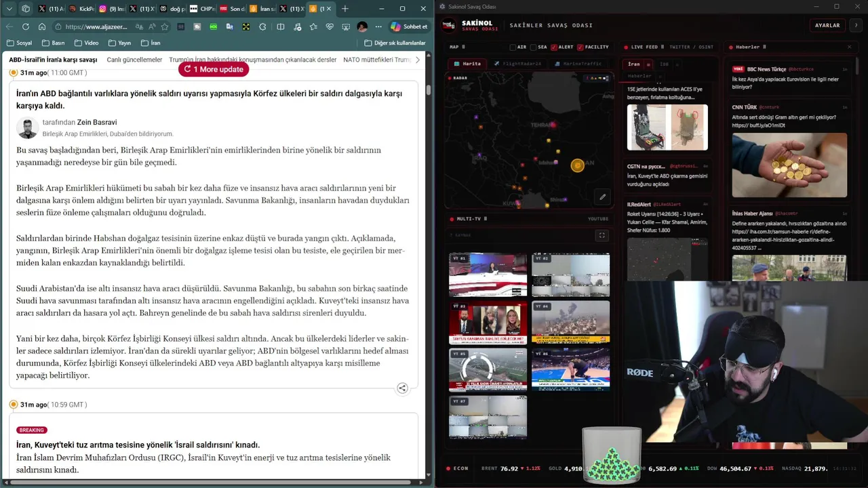Open the browser profile avatar

click(362, 26)
